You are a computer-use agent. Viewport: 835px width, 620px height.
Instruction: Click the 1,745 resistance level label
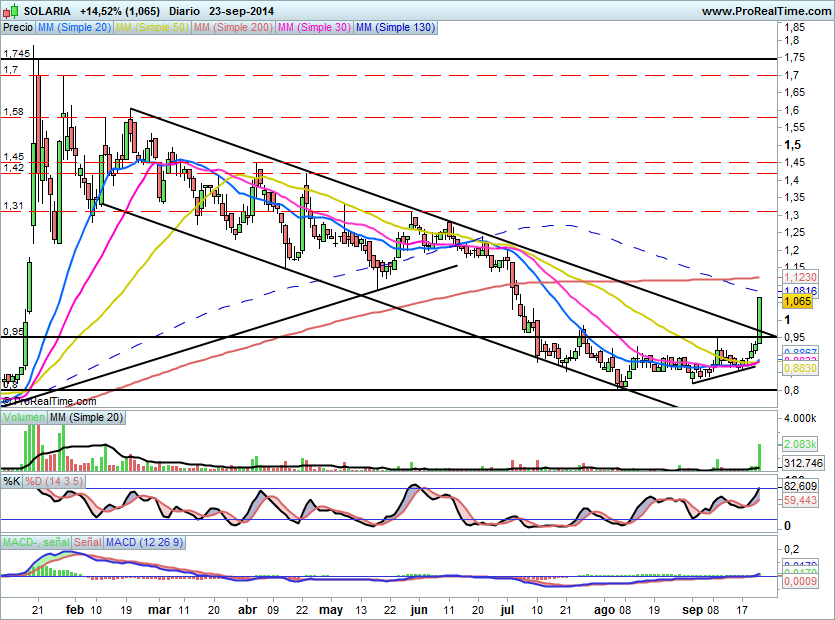click(17, 52)
